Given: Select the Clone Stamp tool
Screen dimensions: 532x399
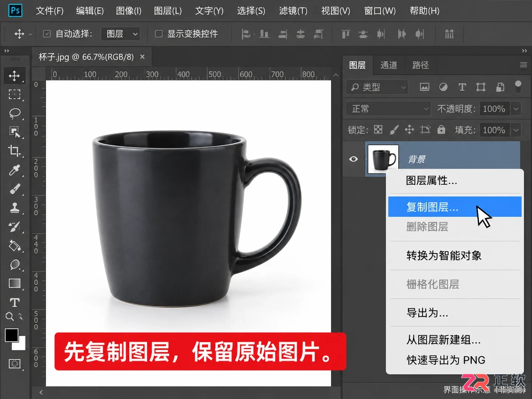Looking at the screenshot, I should (x=14, y=208).
